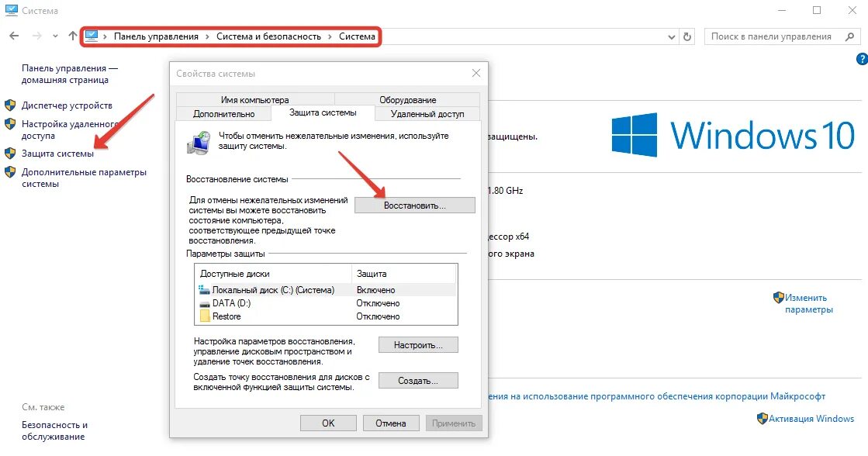This screenshot has width=868, height=456.
Task: Click the 'Восстановить...' button
Action: pos(415,206)
